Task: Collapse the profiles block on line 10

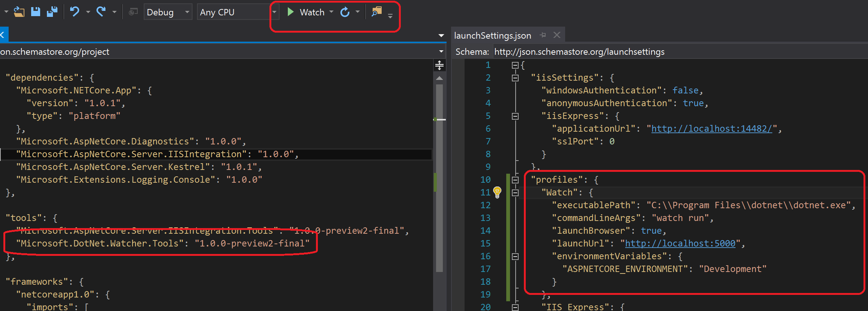Action: (515, 180)
